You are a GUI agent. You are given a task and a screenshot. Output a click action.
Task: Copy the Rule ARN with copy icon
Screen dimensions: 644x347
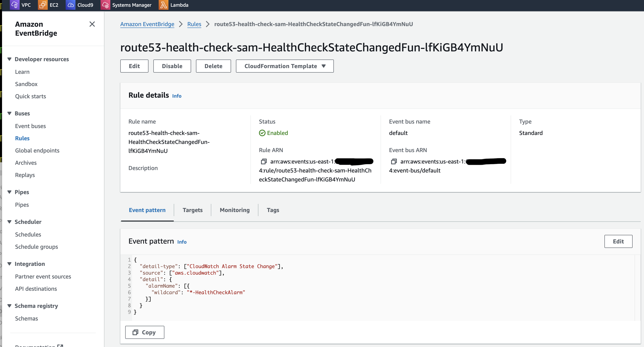[263, 161]
